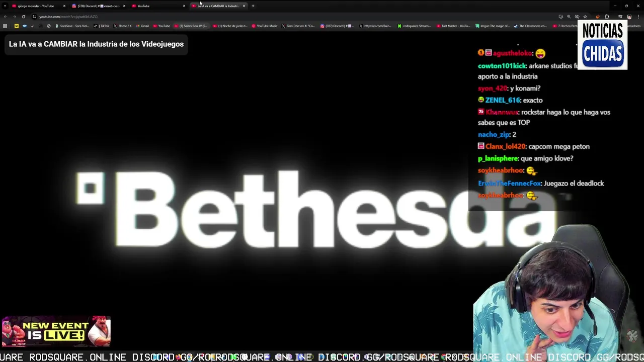Screen dimensions: 644x362
Task: Focus the youtube.com address bar
Action: click(x=292, y=17)
